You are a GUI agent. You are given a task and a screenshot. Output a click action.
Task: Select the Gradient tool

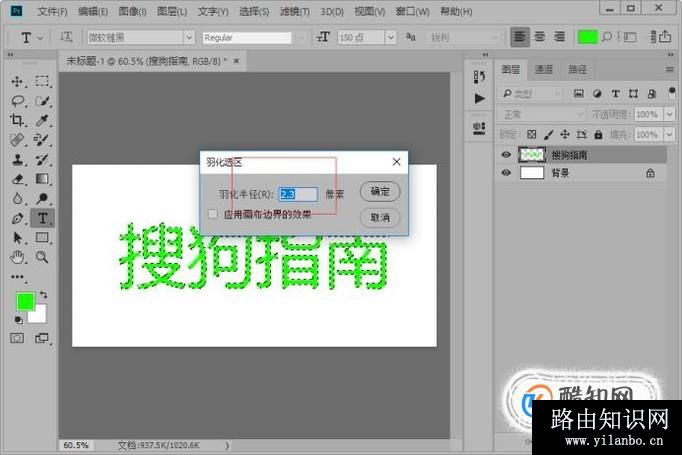pos(42,179)
